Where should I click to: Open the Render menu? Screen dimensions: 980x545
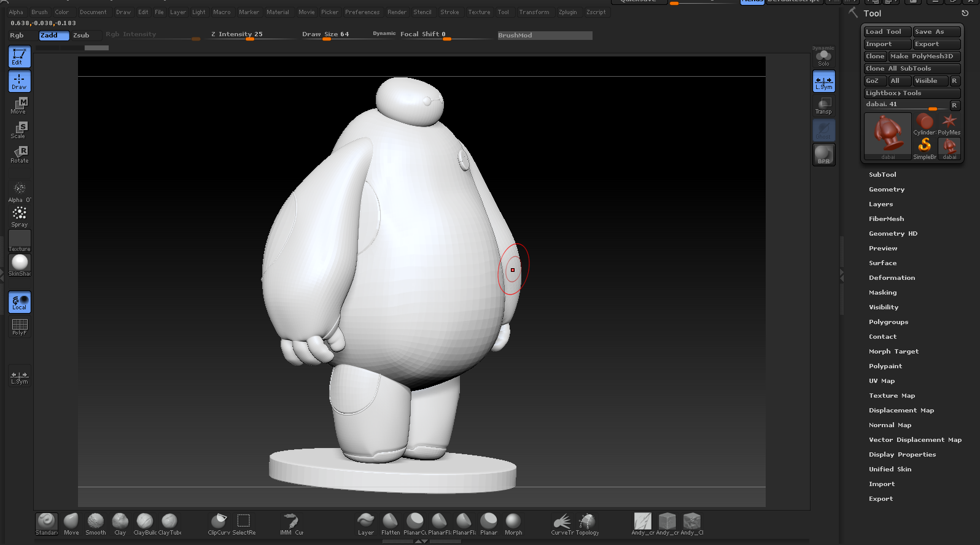click(x=397, y=12)
